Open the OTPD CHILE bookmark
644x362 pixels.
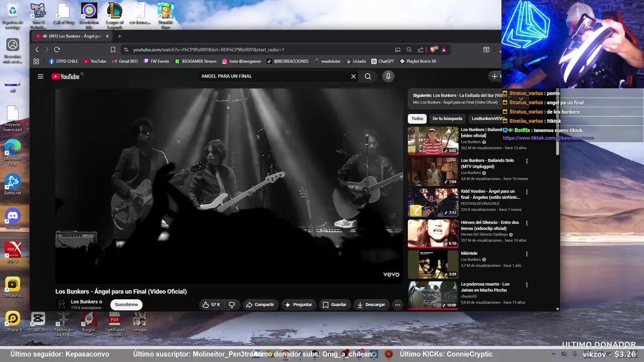pyautogui.click(x=63, y=61)
